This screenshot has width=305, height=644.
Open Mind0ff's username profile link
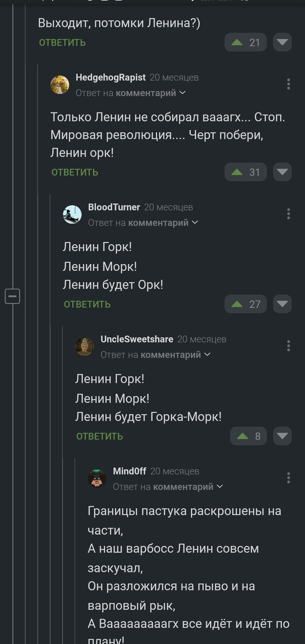pyautogui.click(x=129, y=471)
